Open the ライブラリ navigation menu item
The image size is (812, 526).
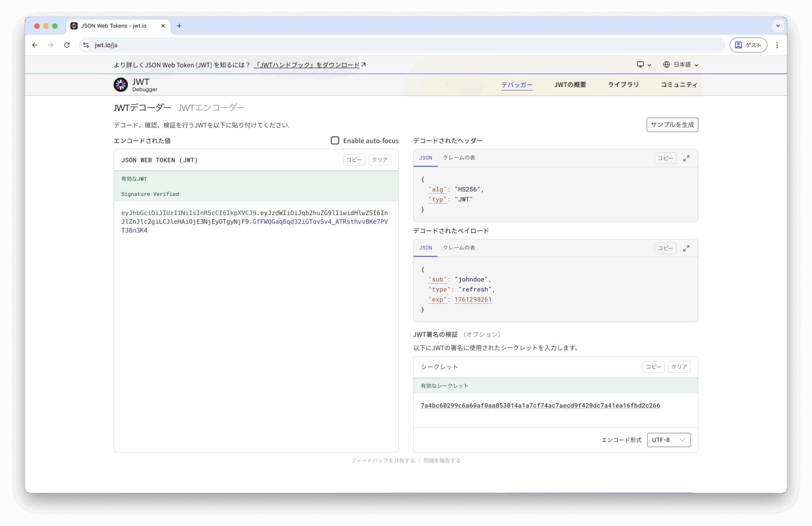(x=623, y=85)
